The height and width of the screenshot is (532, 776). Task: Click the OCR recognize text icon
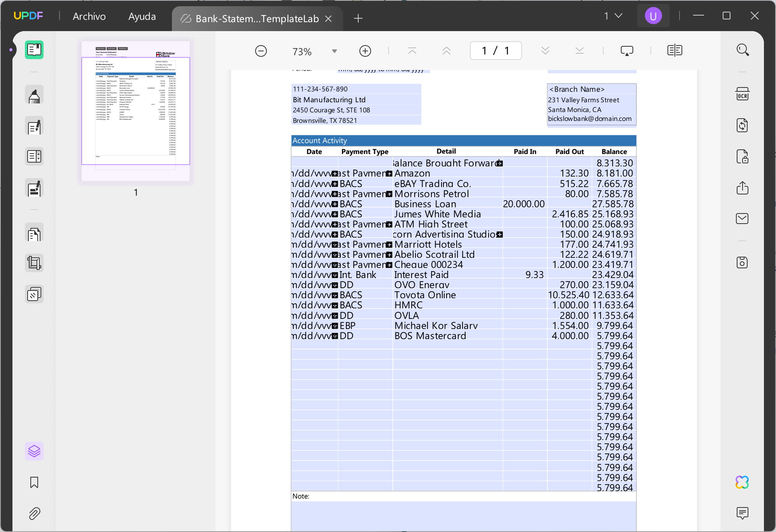click(x=742, y=94)
